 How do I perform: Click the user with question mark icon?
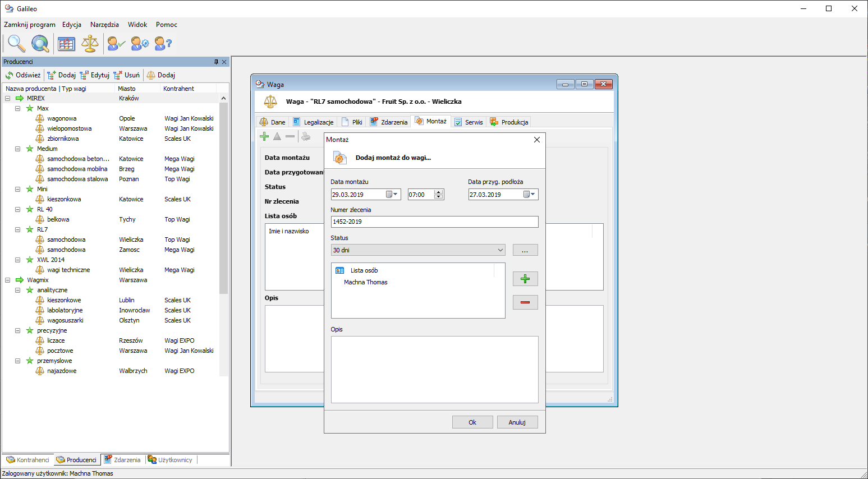click(163, 43)
